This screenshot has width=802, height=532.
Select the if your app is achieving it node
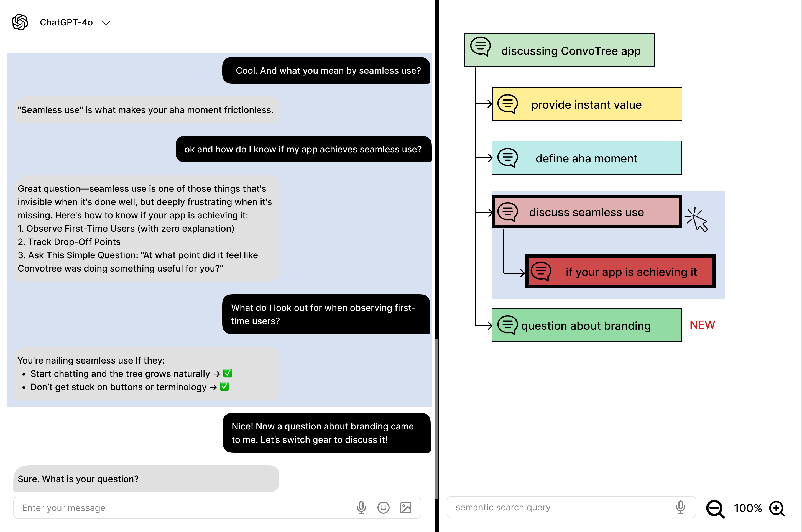click(x=620, y=272)
